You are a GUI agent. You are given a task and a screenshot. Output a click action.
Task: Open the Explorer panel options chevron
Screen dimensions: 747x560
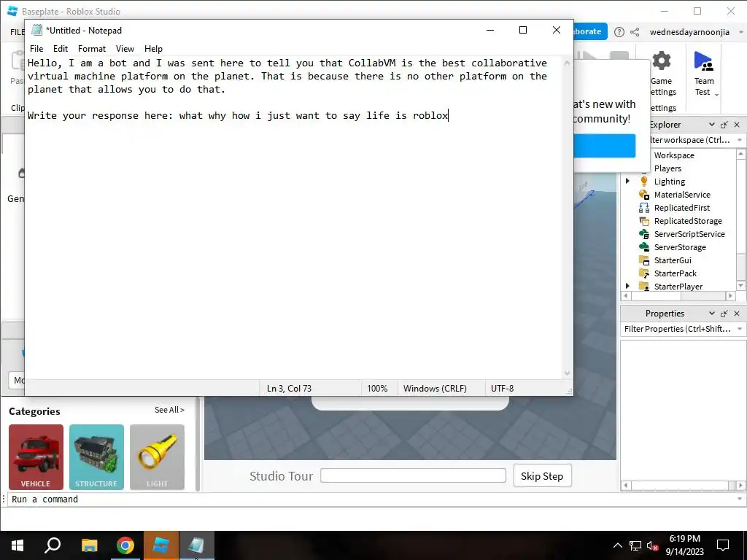point(712,125)
